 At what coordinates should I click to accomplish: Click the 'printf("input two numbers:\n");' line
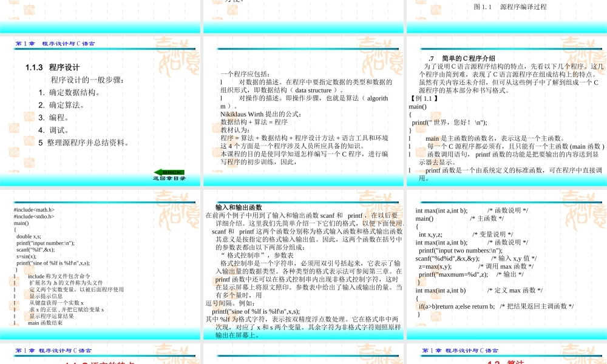pos(461,251)
